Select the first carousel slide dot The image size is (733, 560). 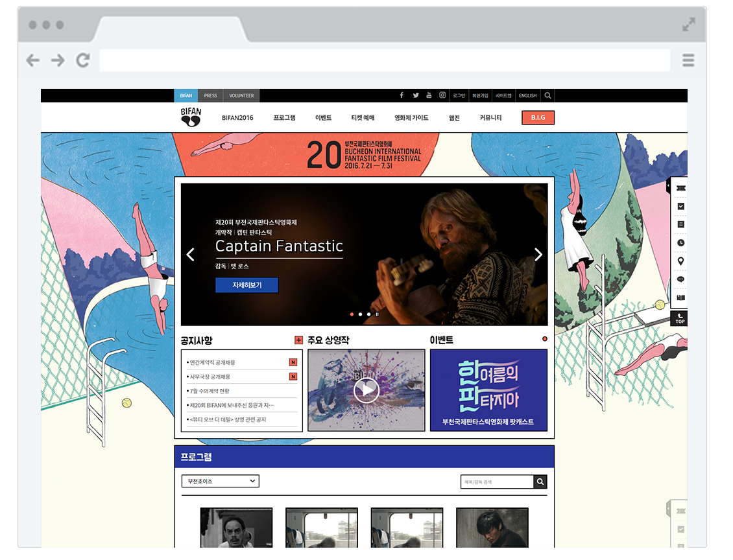(x=352, y=314)
